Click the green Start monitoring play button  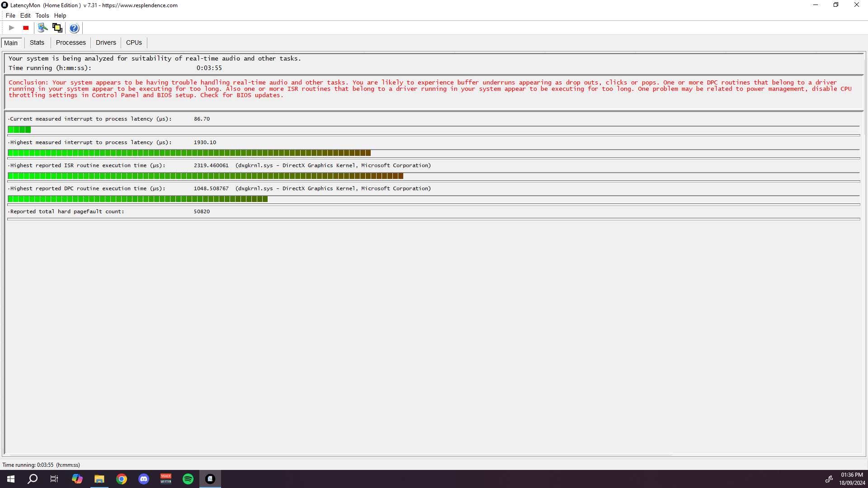12,28
